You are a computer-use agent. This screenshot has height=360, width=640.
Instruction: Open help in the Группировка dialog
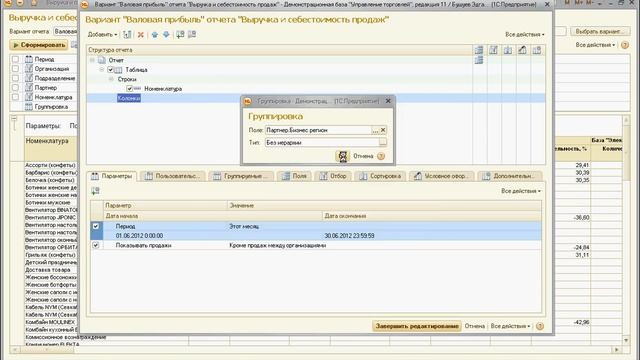[x=381, y=156]
